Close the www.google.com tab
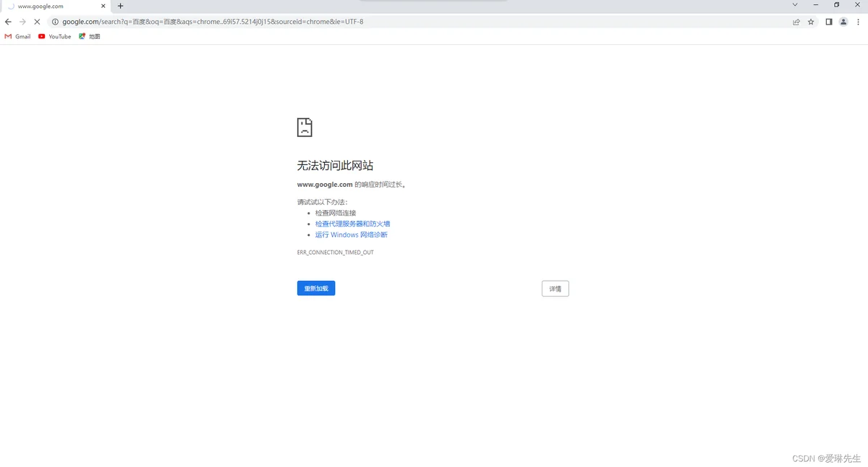 point(104,6)
